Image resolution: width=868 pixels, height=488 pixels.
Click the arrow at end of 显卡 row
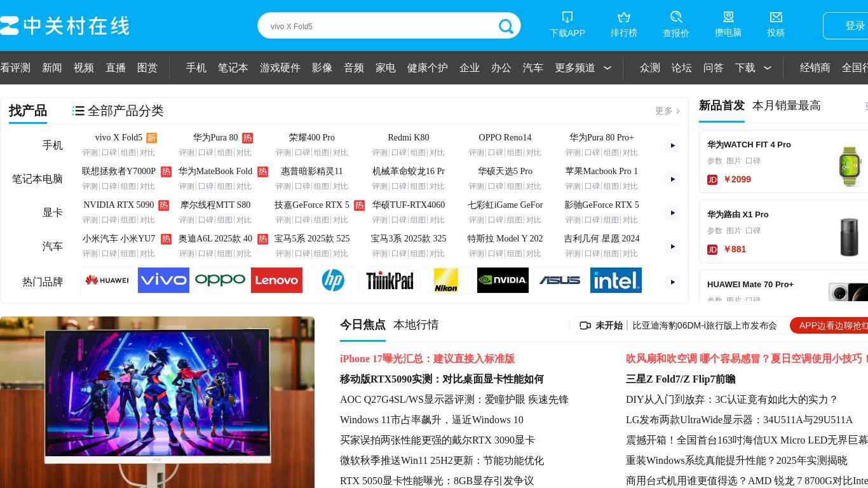672,213
